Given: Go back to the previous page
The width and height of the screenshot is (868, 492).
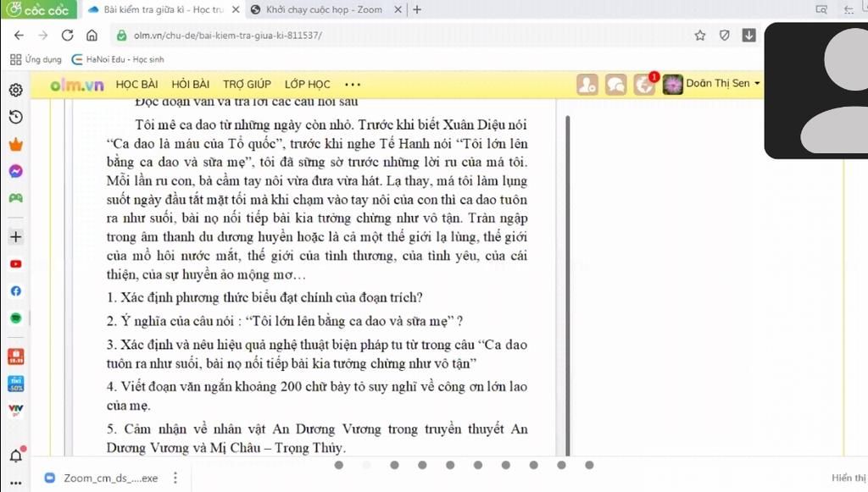Looking at the screenshot, I should pos(19,36).
